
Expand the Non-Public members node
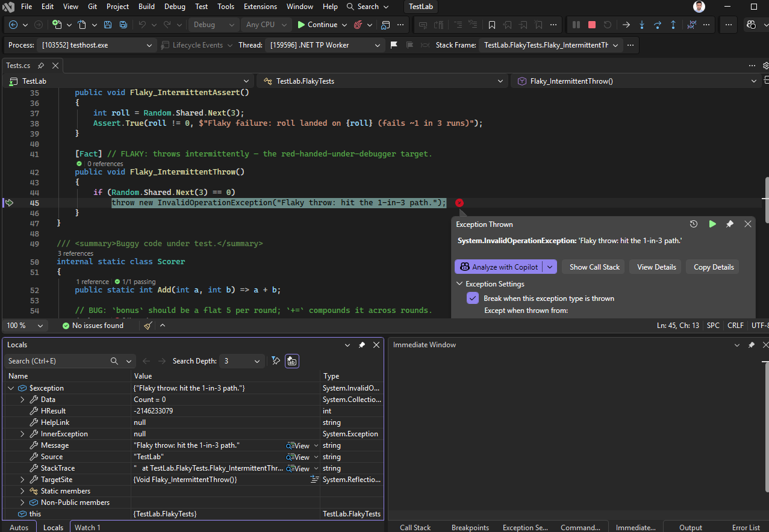click(22, 503)
